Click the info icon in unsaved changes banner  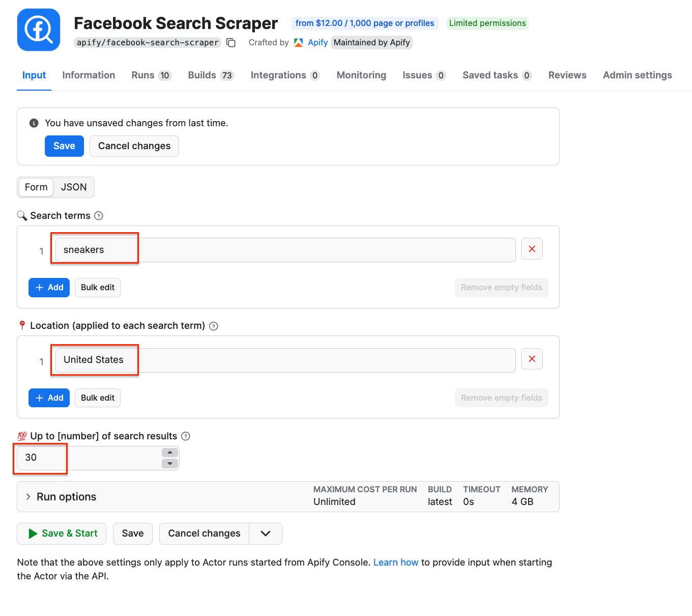(33, 123)
